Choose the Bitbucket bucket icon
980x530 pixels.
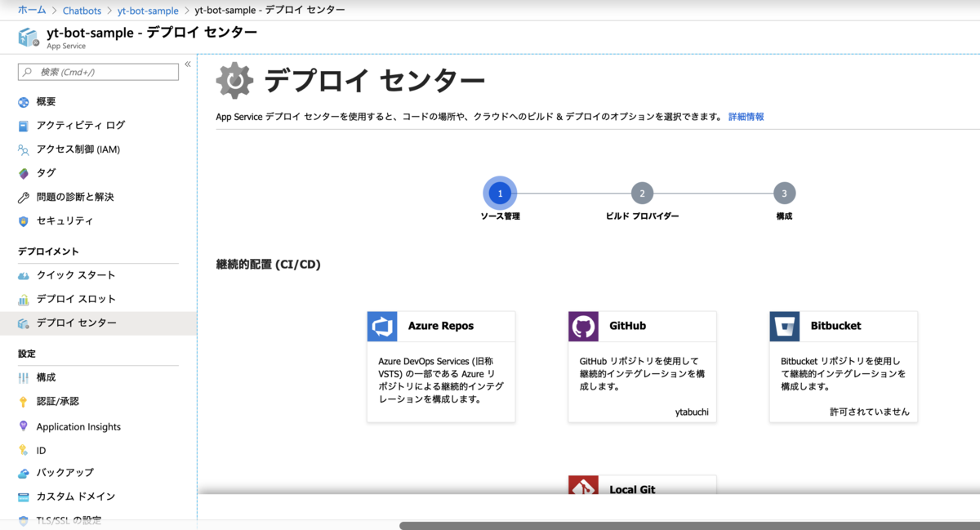pyautogui.click(x=784, y=326)
